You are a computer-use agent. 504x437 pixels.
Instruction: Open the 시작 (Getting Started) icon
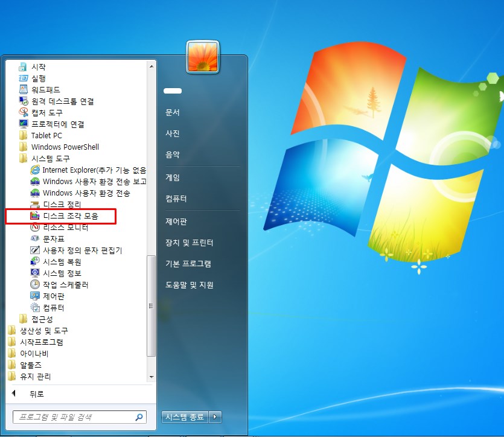tap(23, 67)
